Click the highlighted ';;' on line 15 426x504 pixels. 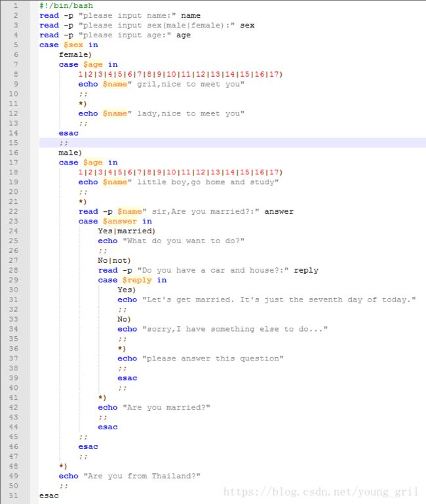(x=64, y=143)
